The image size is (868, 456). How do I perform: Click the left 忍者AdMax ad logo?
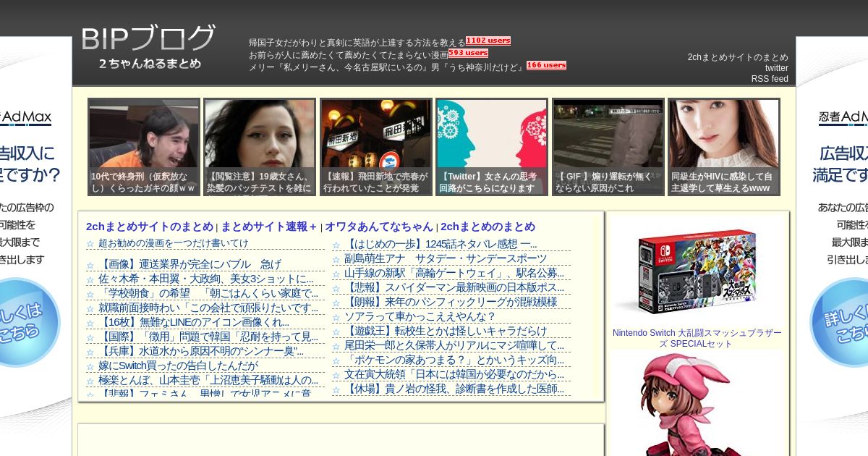[x=26, y=118]
